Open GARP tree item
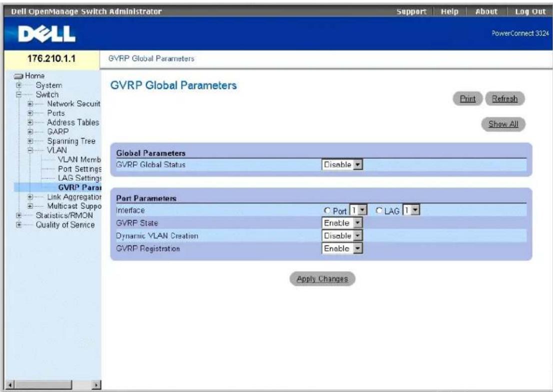 (58, 131)
